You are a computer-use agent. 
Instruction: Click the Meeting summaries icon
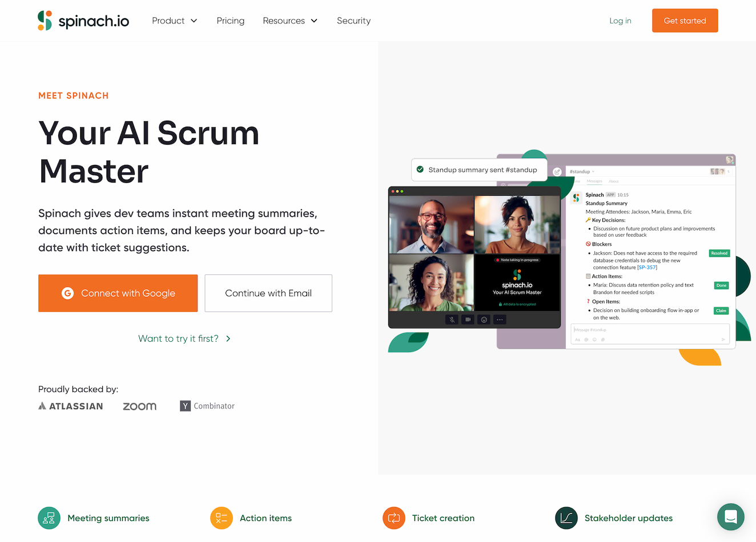(49, 518)
